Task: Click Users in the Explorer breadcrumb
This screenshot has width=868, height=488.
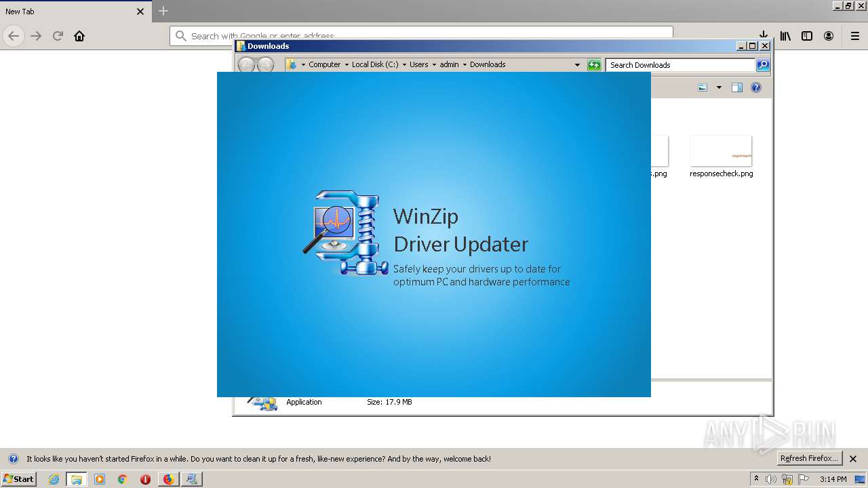Action: (418, 64)
